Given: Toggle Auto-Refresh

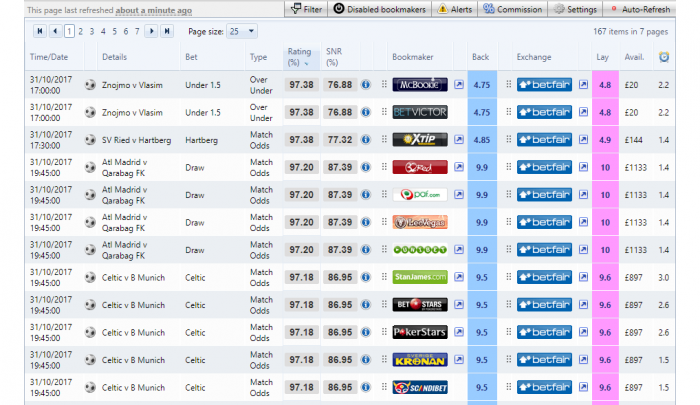Looking at the screenshot, I should click(x=639, y=9).
